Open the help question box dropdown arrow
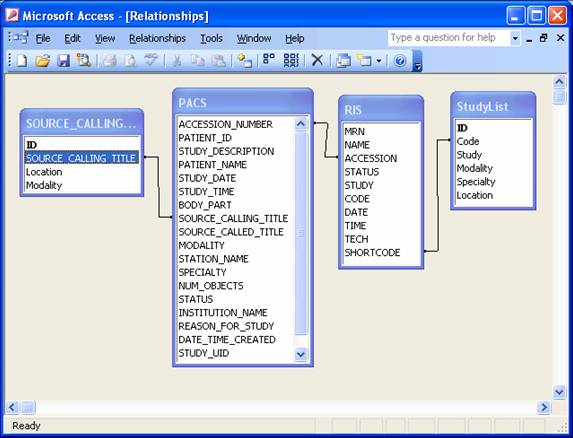Viewport: 573px width, 438px height. (x=515, y=38)
